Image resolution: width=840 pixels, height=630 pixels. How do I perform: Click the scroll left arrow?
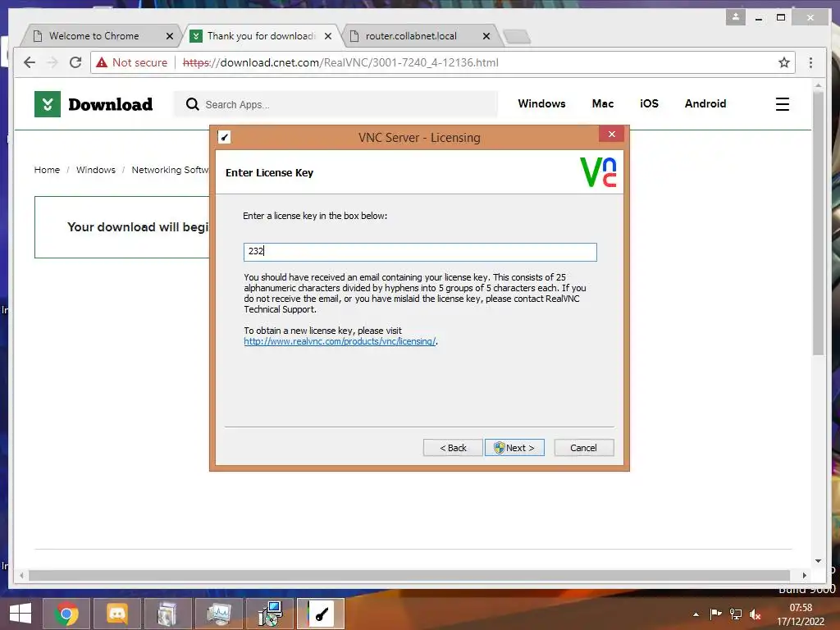pyautogui.click(x=21, y=575)
